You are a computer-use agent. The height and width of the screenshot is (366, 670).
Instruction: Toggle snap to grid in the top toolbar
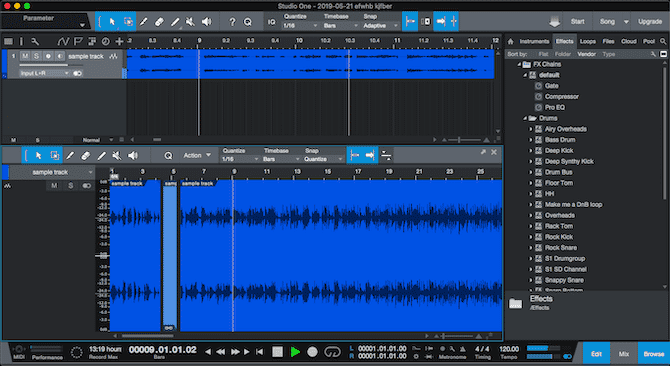[x=410, y=21]
